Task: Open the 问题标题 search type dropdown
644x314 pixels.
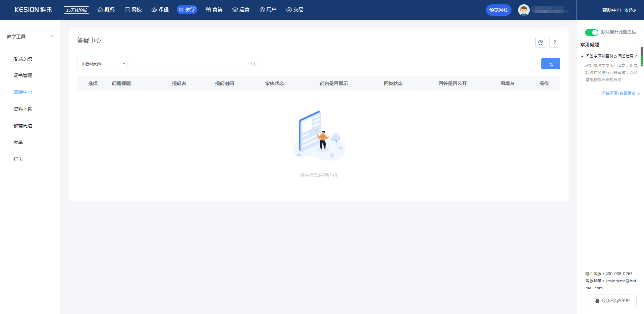Action: click(x=102, y=64)
